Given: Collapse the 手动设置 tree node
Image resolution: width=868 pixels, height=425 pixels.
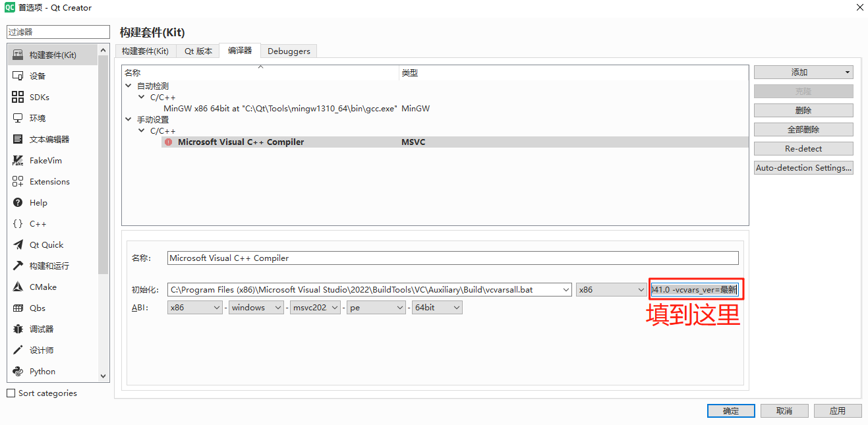Looking at the screenshot, I should coord(128,119).
